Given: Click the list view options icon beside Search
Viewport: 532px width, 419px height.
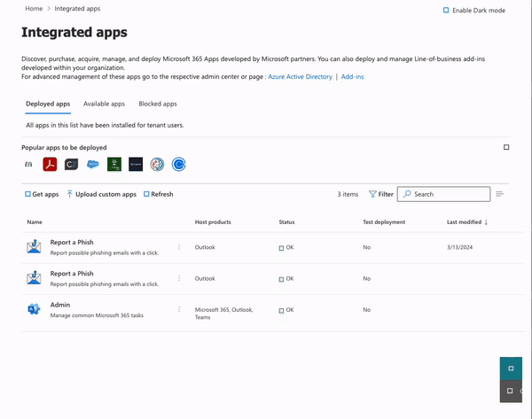Looking at the screenshot, I should [499, 194].
